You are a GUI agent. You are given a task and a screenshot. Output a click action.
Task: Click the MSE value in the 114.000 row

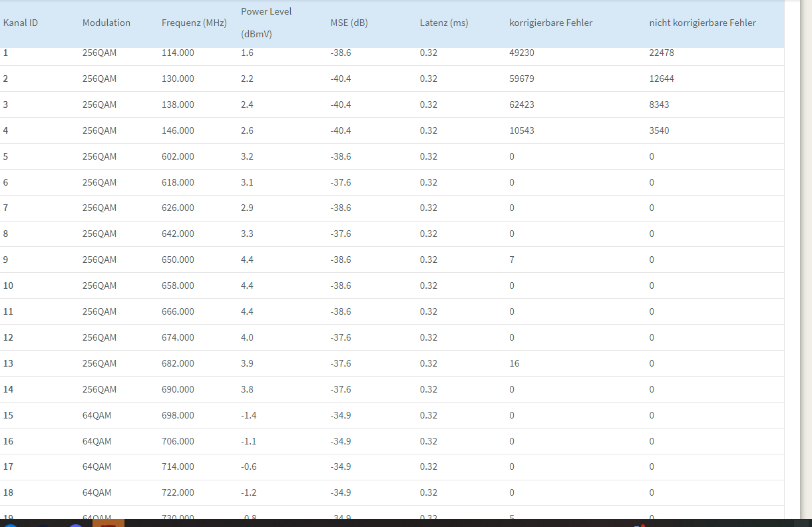pyautogui.click(x=341, y=53)
